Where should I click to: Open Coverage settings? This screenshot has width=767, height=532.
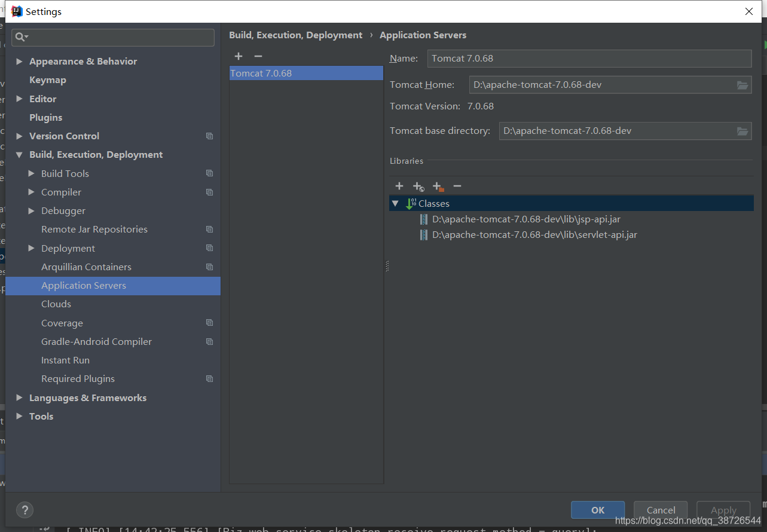(62, 323)
